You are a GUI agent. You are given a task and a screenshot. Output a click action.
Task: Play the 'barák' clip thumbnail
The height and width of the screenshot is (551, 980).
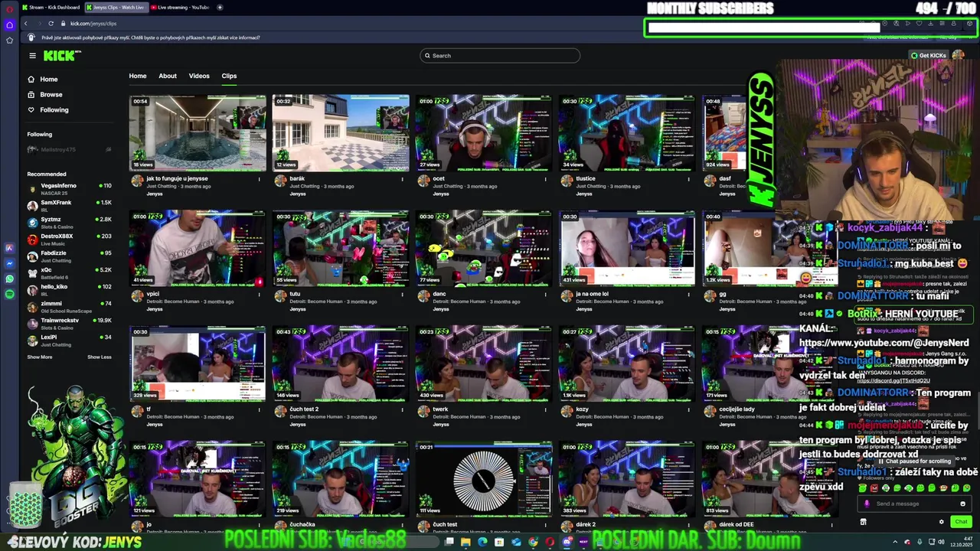tap(341, 133)
